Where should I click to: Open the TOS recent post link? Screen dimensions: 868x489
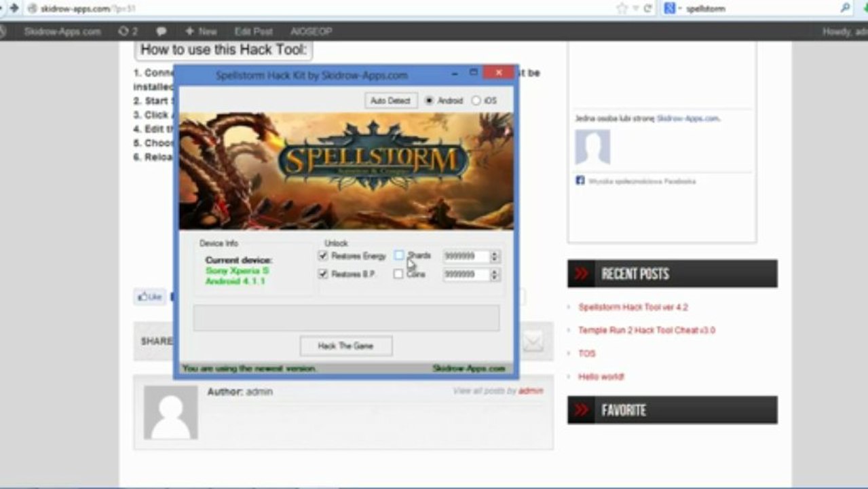(587, 353)
